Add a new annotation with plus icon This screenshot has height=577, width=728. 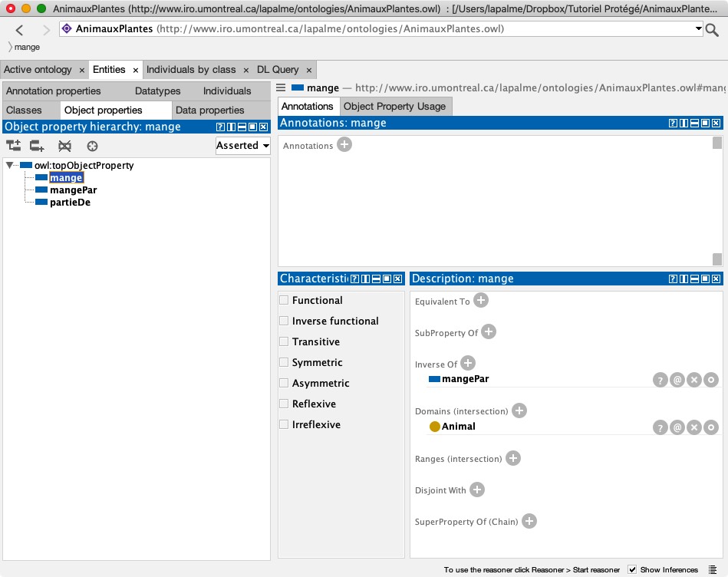coord(344,144)
